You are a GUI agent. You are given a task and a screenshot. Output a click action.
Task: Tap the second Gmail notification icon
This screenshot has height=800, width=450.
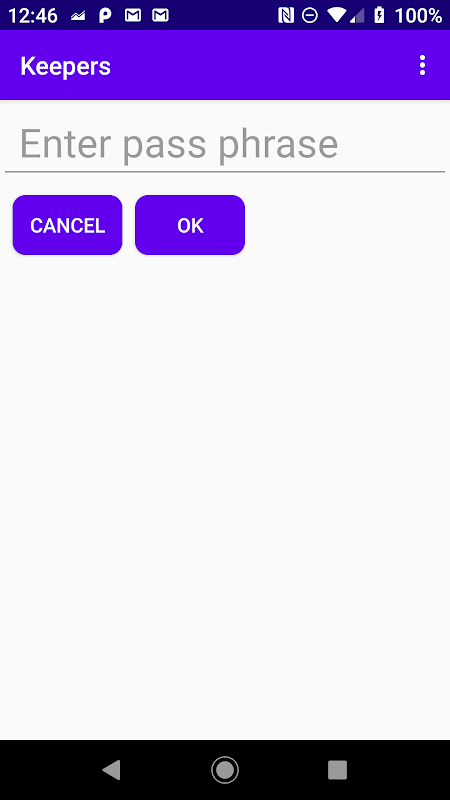pyautogui.click(x=160, y=16)
